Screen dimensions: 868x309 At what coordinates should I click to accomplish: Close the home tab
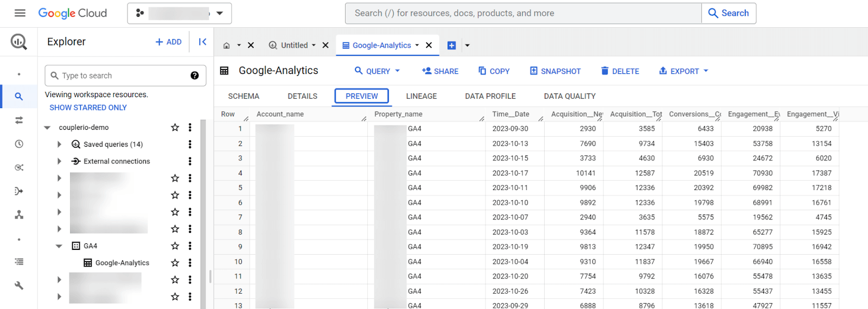pos(251,46)
